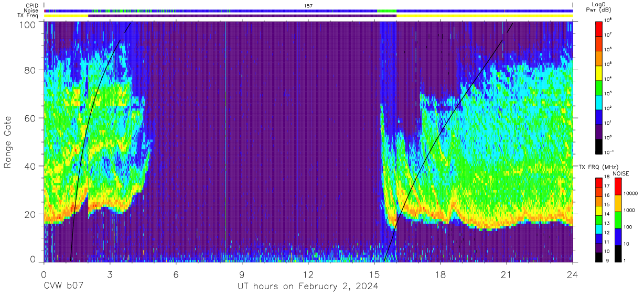Click the x-axis tick label '15'
The image size is (644, 297).
point(374,274)
